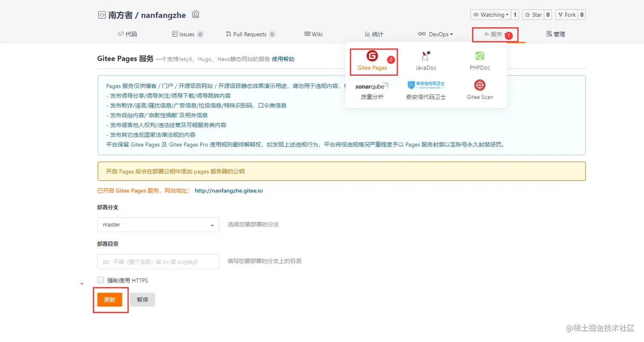644x342 pixels.
Task: Open the 使用帮助 link
Action: click(x=283, y=59)
